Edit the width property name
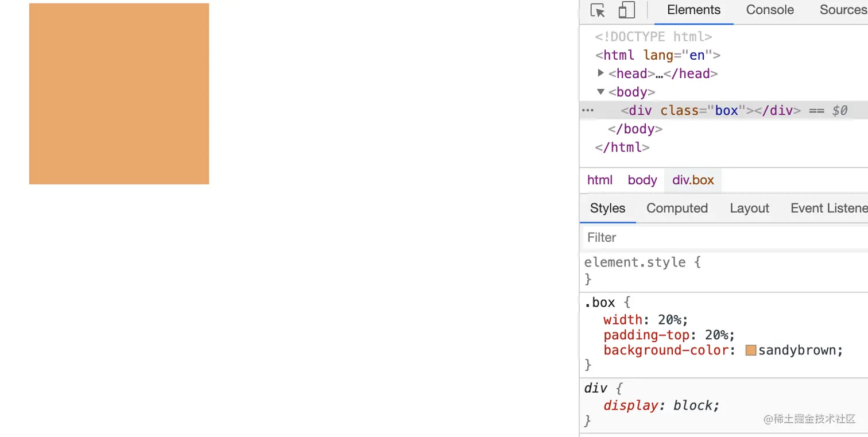The height and width of the screenshot is (437, 868). pyautogui.click(x=622, y=320)
